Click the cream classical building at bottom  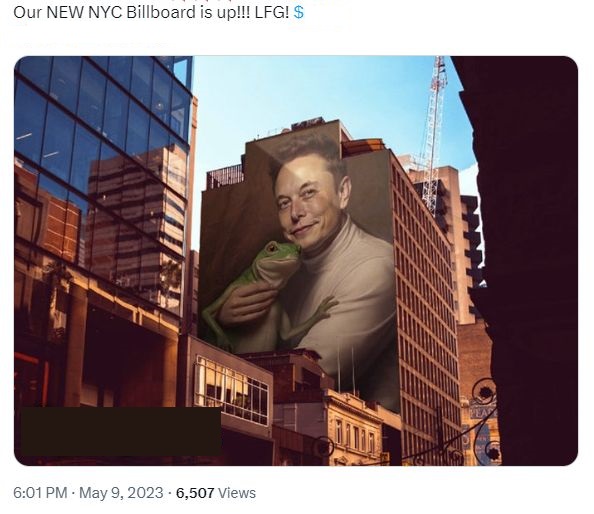tap(354, 430)
